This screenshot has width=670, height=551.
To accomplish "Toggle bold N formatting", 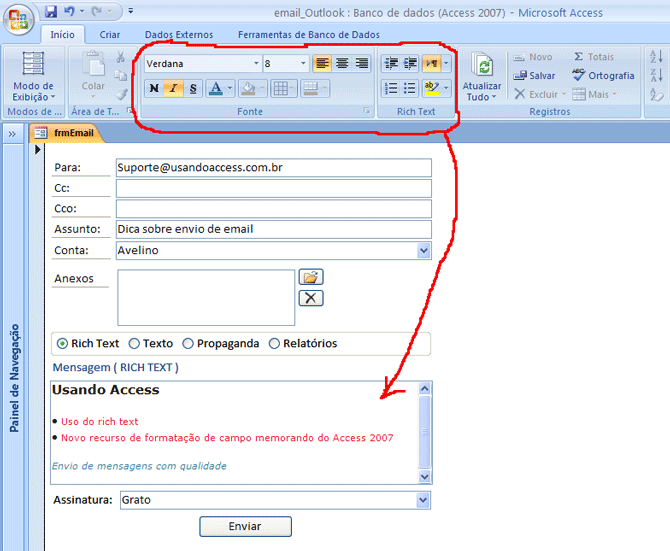I will point(154,88).
